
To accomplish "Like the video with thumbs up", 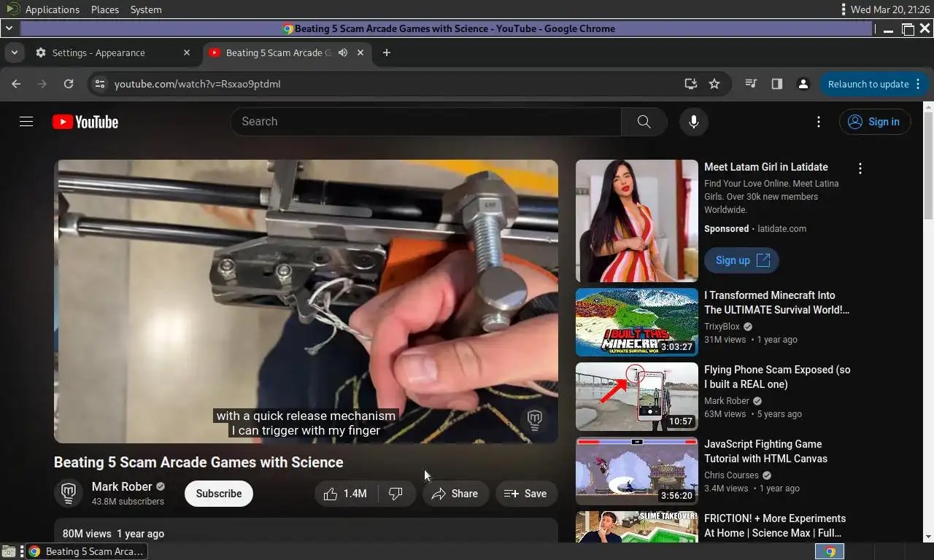I will pyautogui.click(x=346, y=494).
